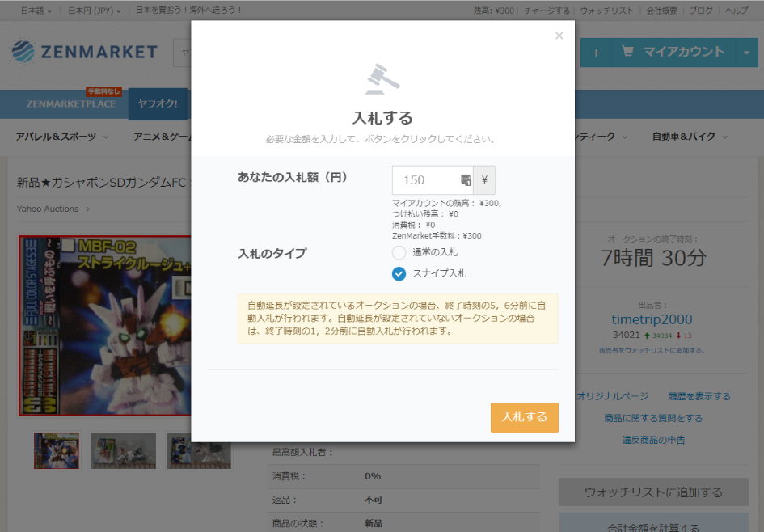Open the ブログ link

coord(701,11)
